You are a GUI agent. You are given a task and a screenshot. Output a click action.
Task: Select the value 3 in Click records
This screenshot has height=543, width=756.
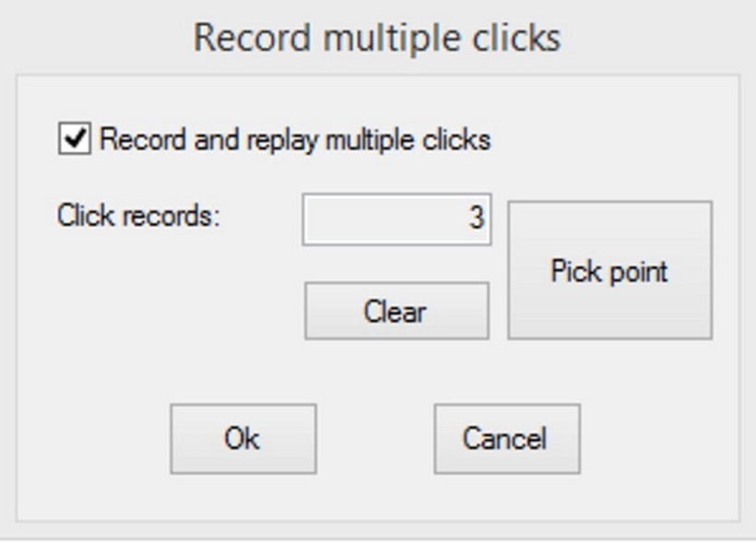[477, 218]
